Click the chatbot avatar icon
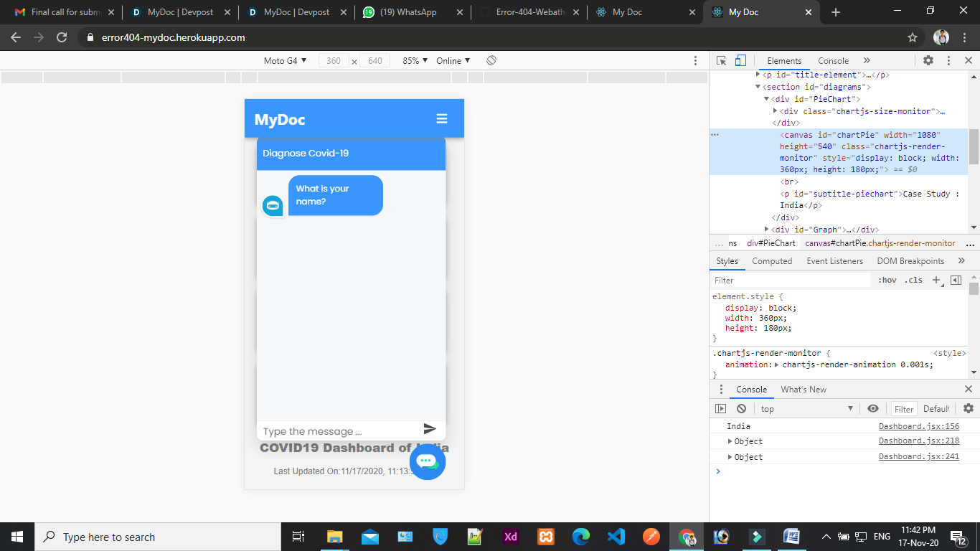980x551 pixels. (x=273, y=206)
